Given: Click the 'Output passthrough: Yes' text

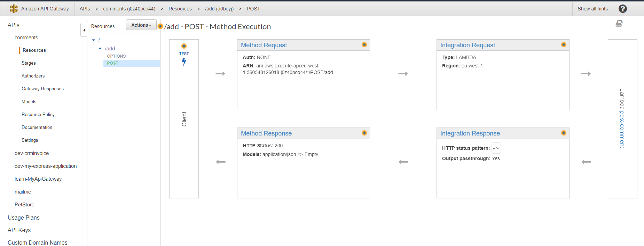Looking at the screenshot, I should click(x=471, y=158).
